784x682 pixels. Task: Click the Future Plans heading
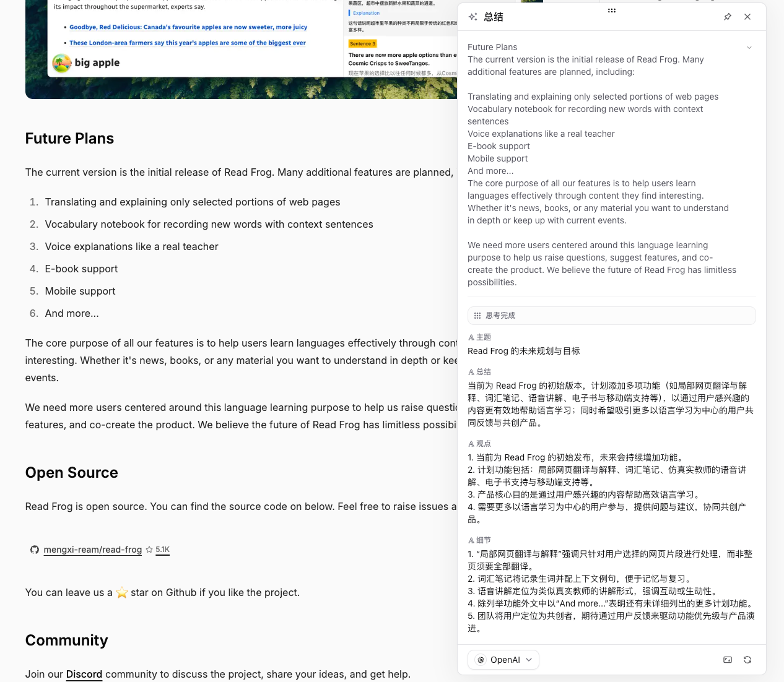[69, 139]
